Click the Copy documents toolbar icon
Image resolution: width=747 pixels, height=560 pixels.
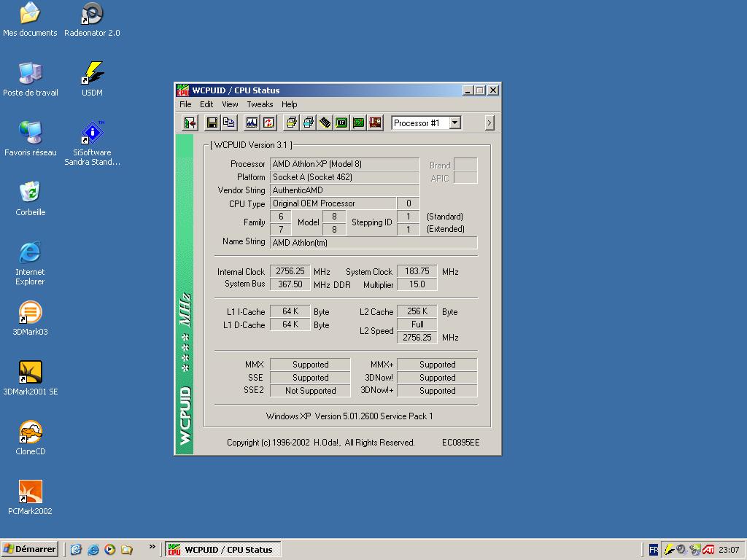228,122
